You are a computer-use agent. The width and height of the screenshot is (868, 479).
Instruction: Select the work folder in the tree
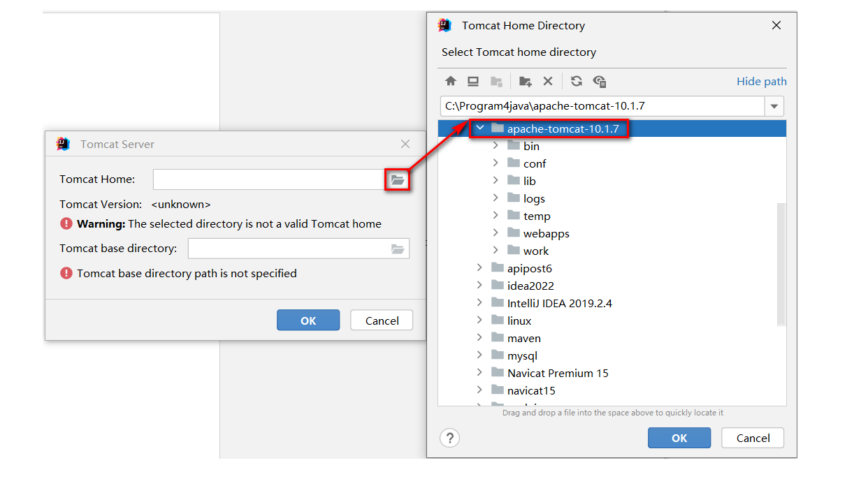(x=536, y=251)
